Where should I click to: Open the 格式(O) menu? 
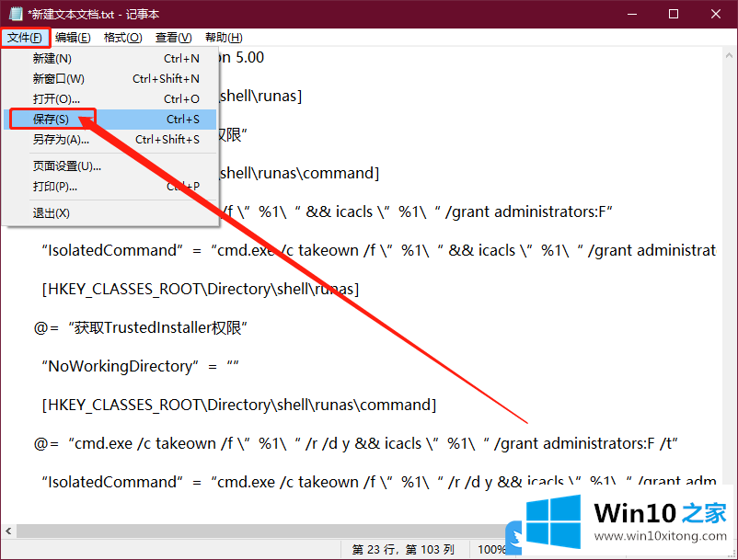122,38
